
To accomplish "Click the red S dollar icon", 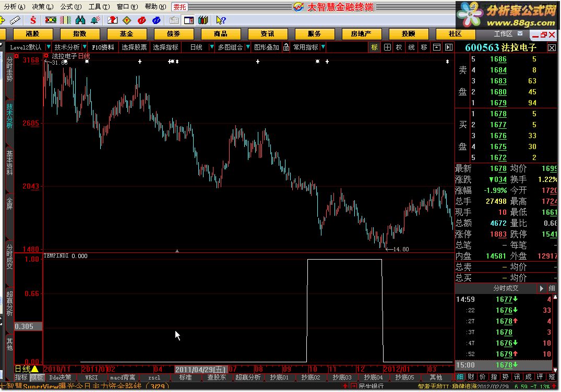I will [33, 20].
